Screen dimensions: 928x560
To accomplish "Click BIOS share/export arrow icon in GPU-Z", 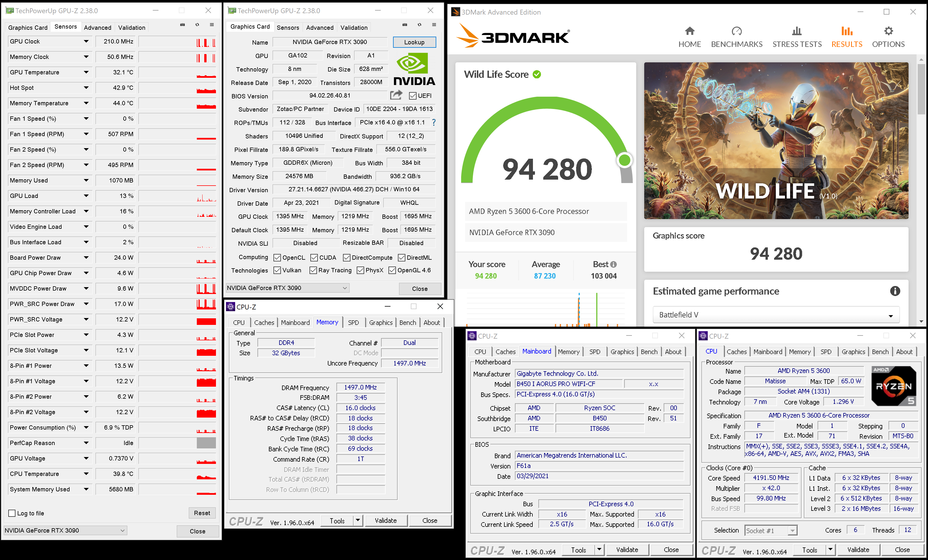I will tap(396, 95).
